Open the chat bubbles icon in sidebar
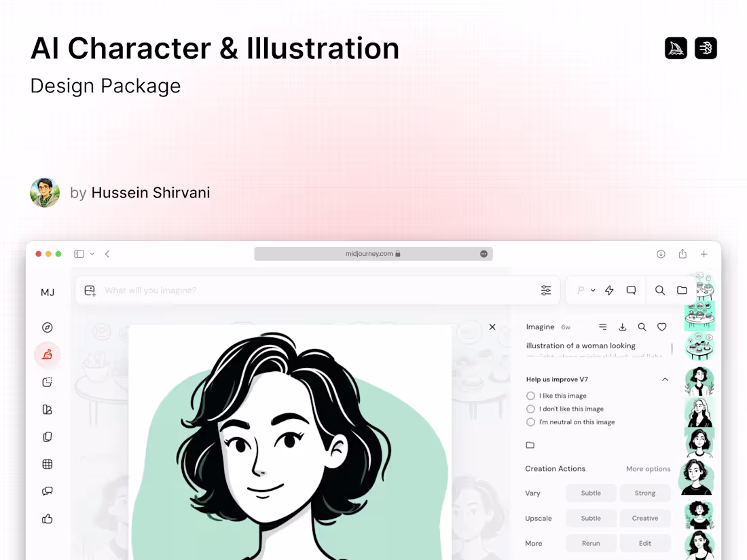 tap(47, 491)
